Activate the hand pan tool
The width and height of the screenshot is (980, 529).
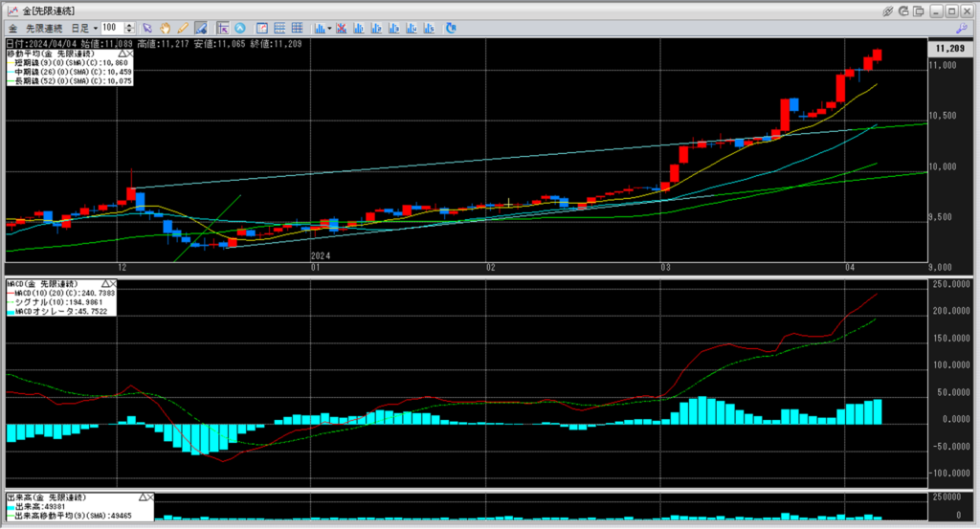point(165,28)
